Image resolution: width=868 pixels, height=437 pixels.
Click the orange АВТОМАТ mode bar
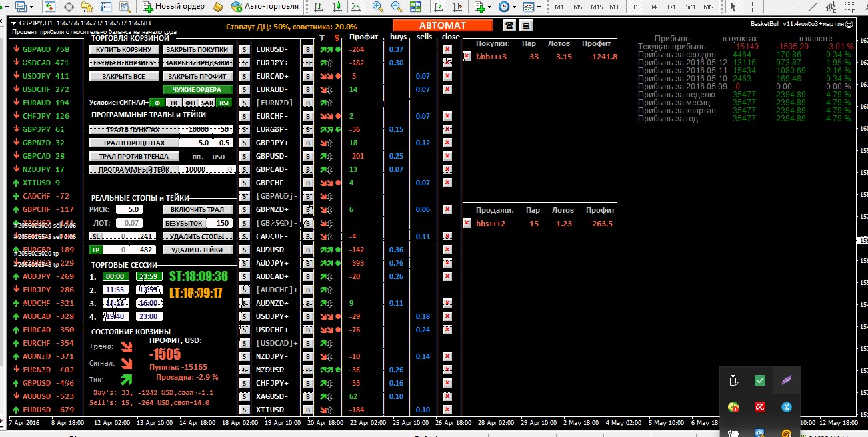tap(443, 25)
